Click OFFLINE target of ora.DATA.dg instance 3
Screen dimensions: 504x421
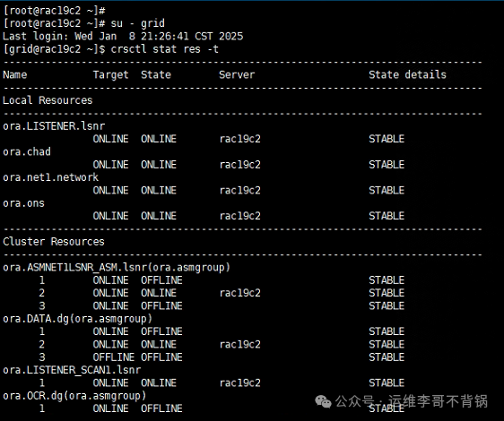tap(114, 357)
